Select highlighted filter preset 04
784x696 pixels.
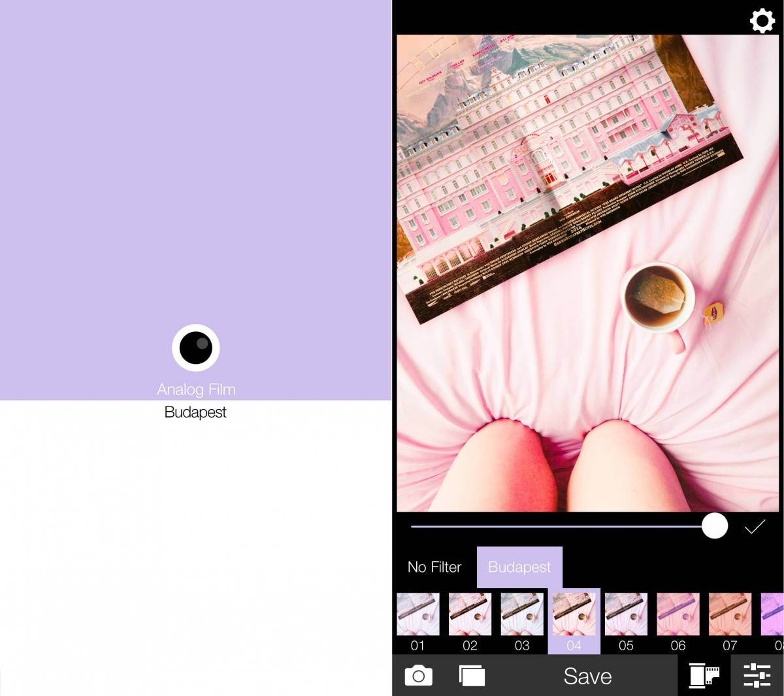[574, 616]
